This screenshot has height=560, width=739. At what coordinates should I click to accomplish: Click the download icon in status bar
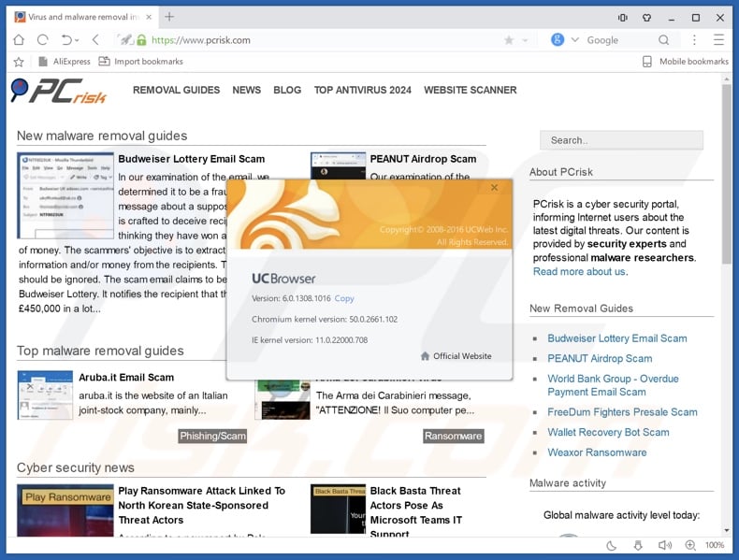638,545
